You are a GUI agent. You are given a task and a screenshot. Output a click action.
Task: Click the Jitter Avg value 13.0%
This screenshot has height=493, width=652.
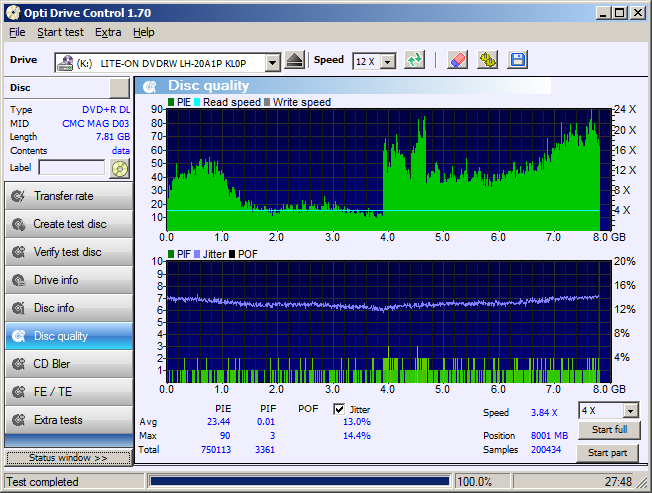pyautogui.click(x=357, y=422)
